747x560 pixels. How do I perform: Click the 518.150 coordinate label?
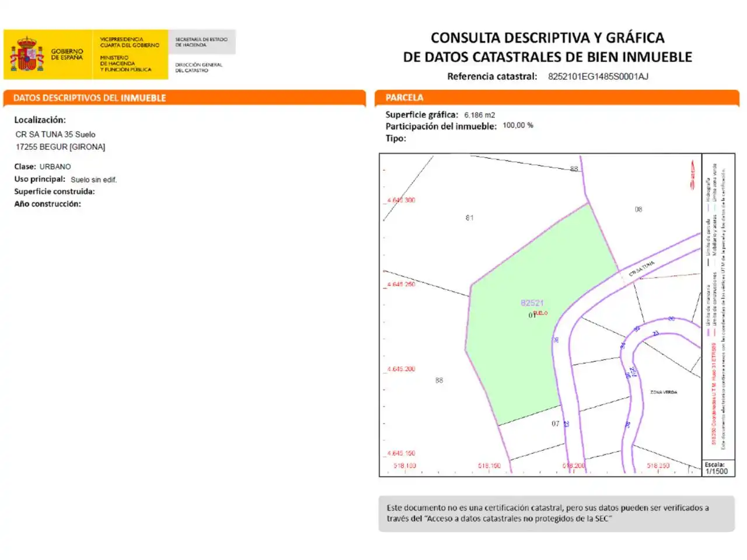coord(490,466)
